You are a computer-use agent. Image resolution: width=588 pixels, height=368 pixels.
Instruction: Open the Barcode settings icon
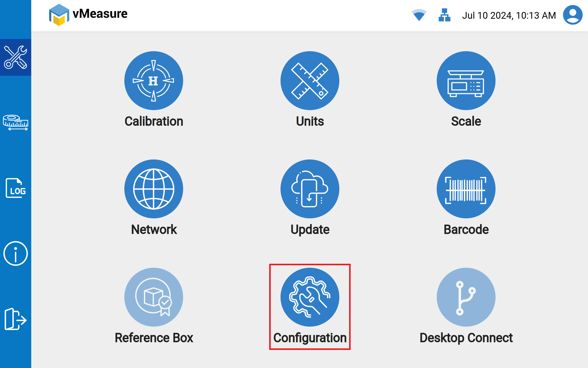[466, 189]
